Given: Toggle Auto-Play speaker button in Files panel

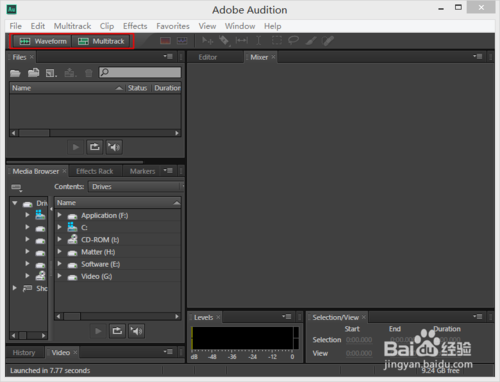Looking at the screenshot, I should 114,147.
